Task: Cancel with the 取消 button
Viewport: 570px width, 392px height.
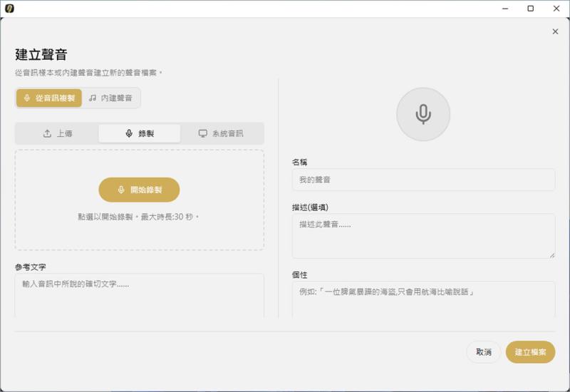Action: pos(484,352)
